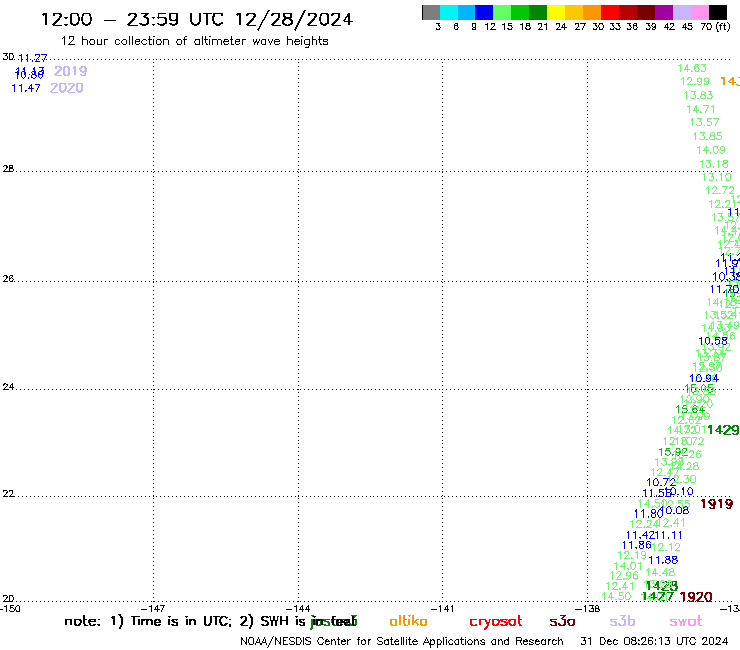The height and width of the screenshot is (650, 740).
Task: Click the blue wave height "10.94"
Action: 704,379
